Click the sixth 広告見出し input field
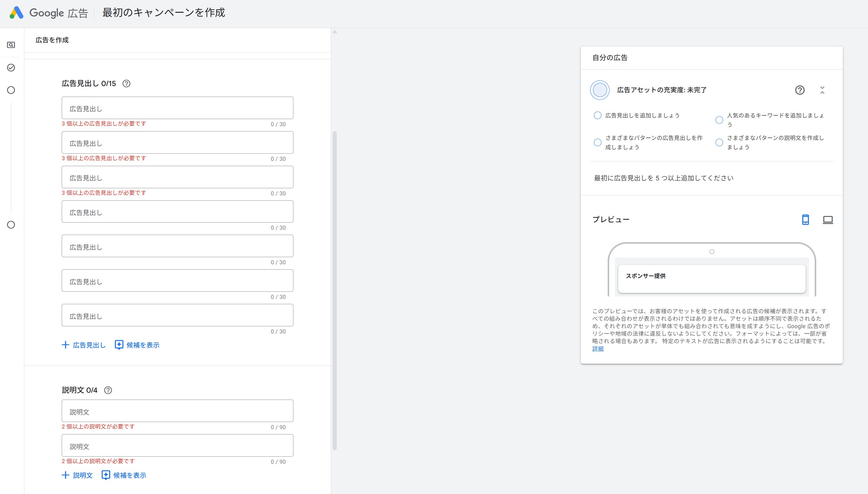868x494 pixels. point(177,281)
